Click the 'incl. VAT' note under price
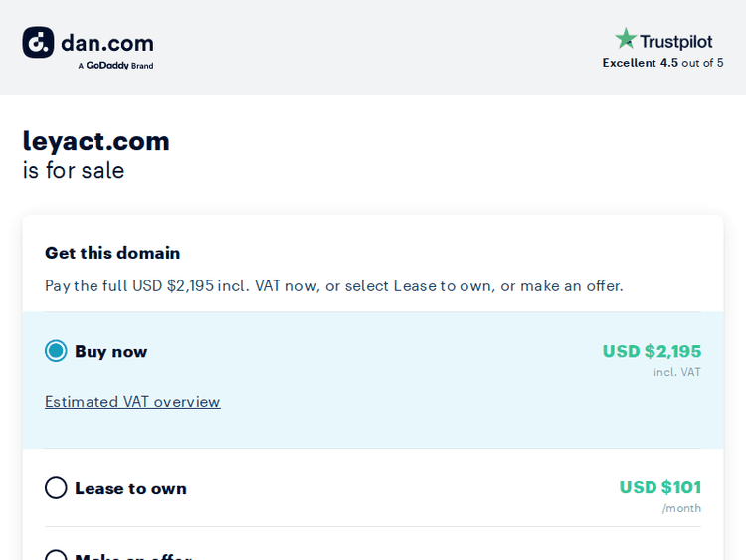Viewport: 746px width, 560px height. coord(676,372)
